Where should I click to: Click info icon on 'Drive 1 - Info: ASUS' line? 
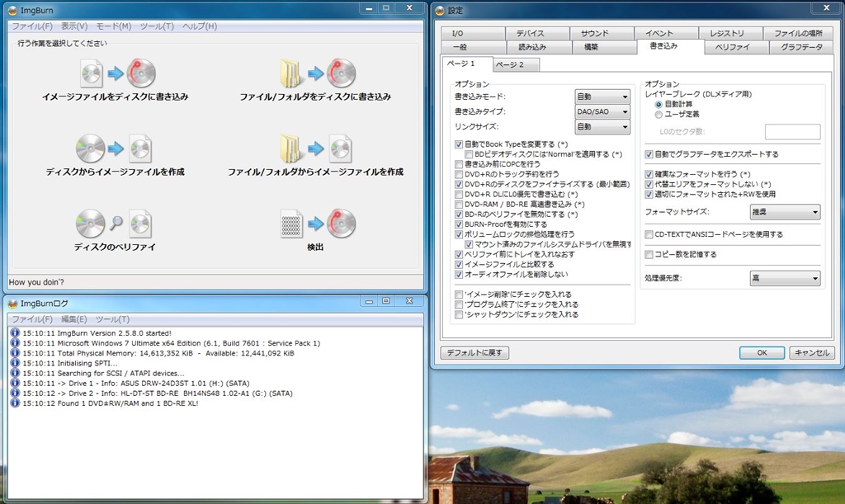15,383
